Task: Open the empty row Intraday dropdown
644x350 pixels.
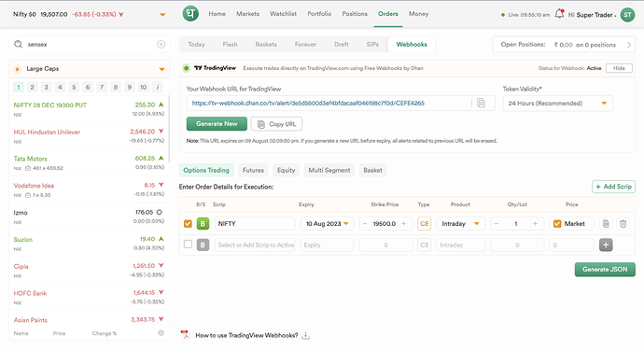Action: pos(460,245)
